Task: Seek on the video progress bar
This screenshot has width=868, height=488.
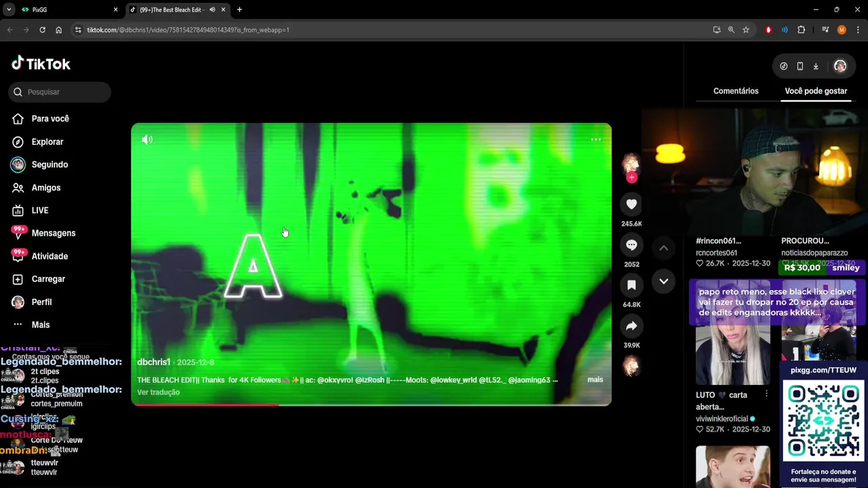Action: click(x=371, y=405)
